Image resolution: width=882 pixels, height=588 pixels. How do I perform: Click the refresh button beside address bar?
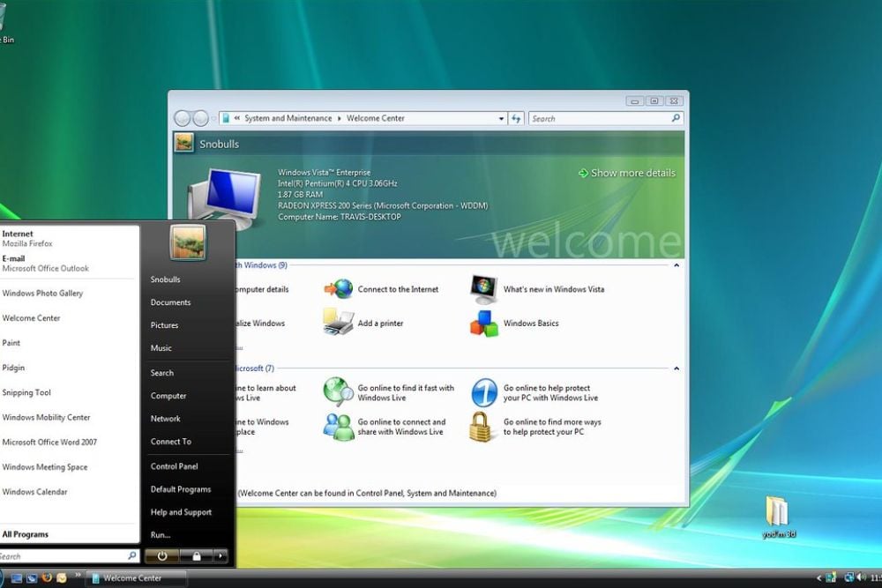coord(517,118)
